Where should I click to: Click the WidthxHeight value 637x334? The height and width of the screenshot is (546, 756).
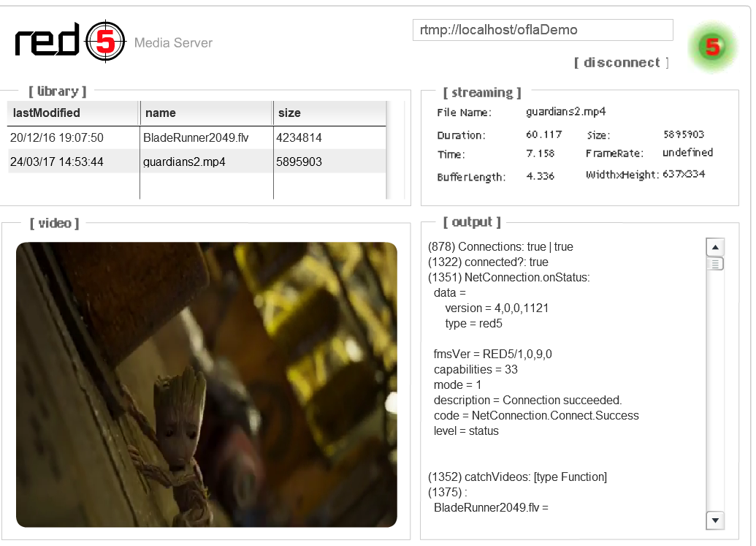[x=684, y=174]
